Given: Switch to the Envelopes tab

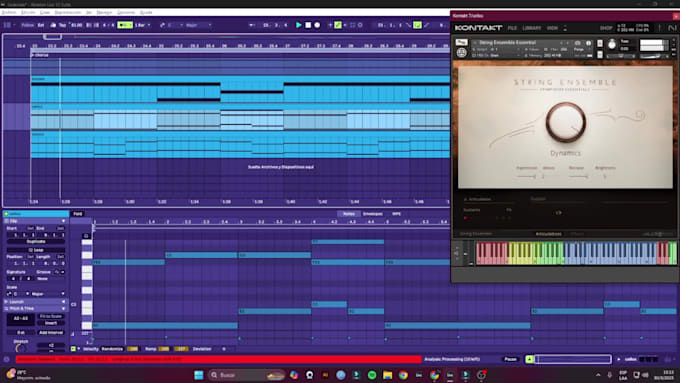Looking at the screenshot, I should click(373, 214).
